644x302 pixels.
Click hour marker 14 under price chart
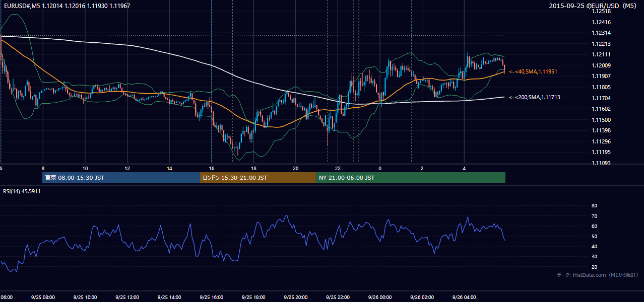169,168
